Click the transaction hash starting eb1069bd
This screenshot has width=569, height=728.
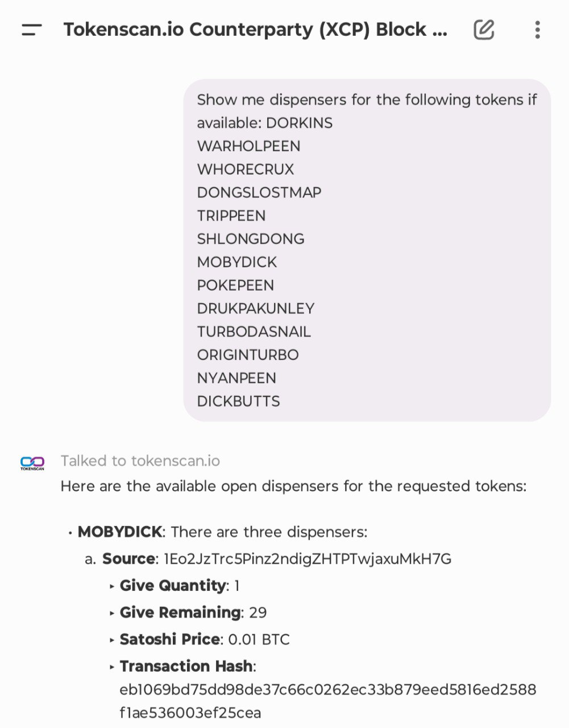pos(328,701)
